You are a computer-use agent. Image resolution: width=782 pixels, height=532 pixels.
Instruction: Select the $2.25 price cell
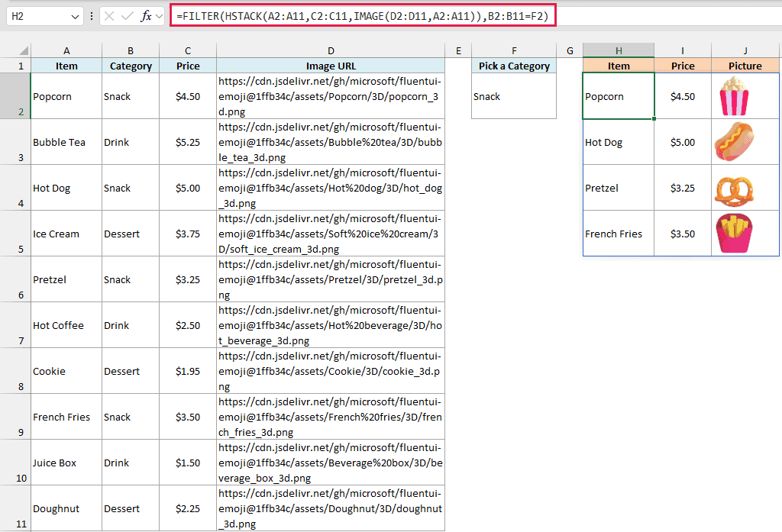coord(188,508)
